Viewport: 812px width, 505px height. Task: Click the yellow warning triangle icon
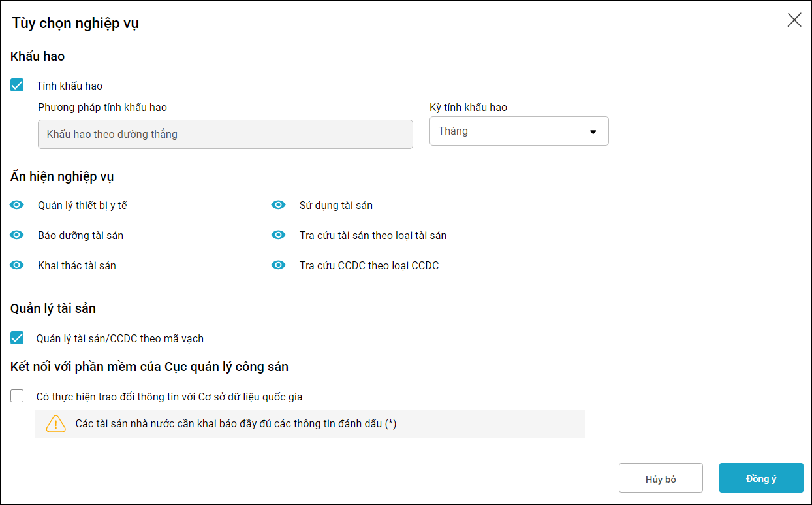[56, 424]
